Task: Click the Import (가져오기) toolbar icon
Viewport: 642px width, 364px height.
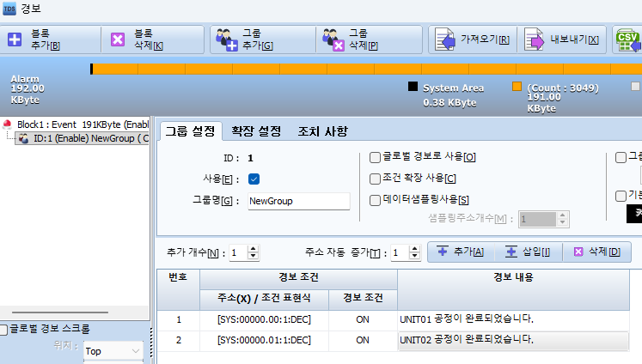Action: (444, 40)
